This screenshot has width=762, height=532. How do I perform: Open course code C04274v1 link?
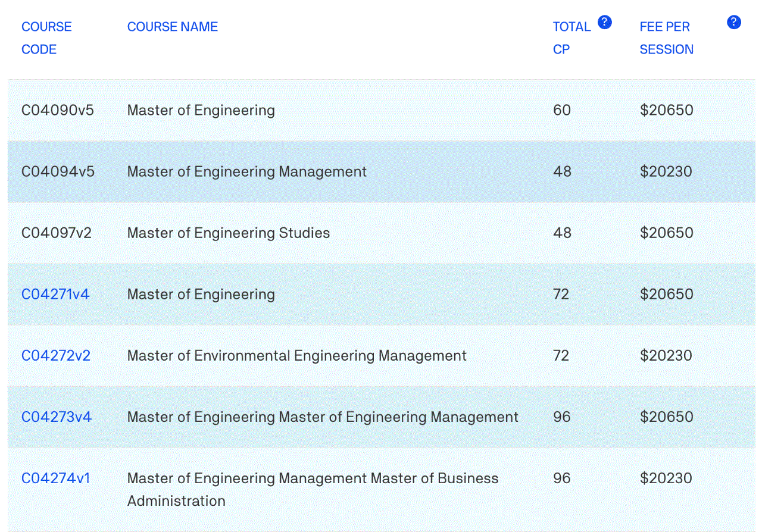[56, 478]
